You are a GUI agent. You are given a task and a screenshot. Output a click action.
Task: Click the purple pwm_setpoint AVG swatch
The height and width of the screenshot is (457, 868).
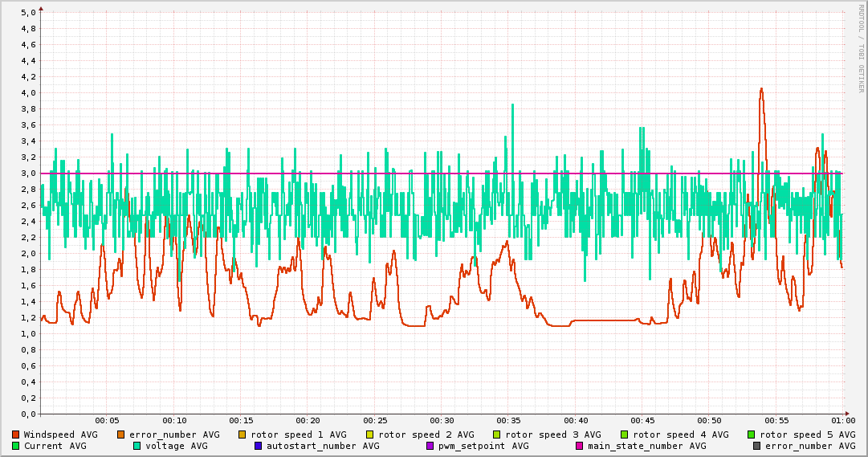(430, 446)
